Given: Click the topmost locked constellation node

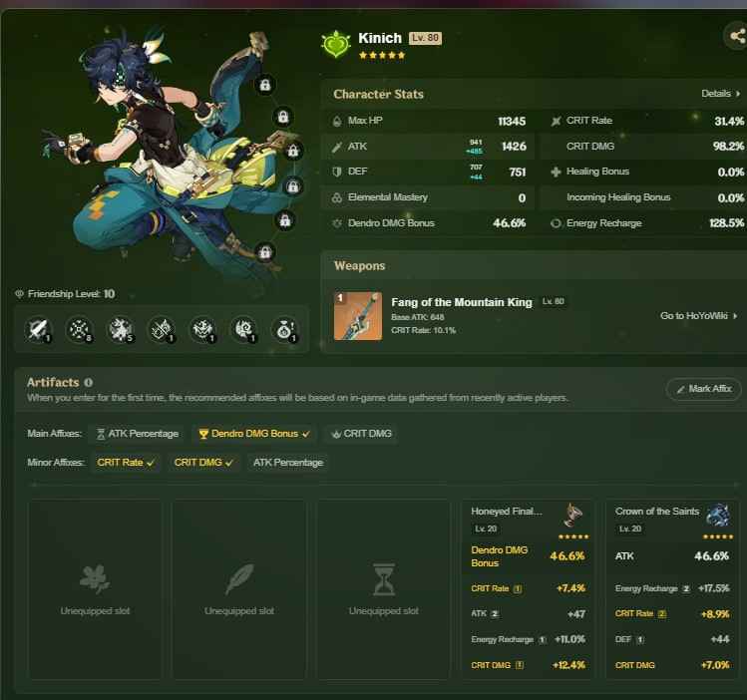Looking at the screenshot, I should click(x=265, y=85).
